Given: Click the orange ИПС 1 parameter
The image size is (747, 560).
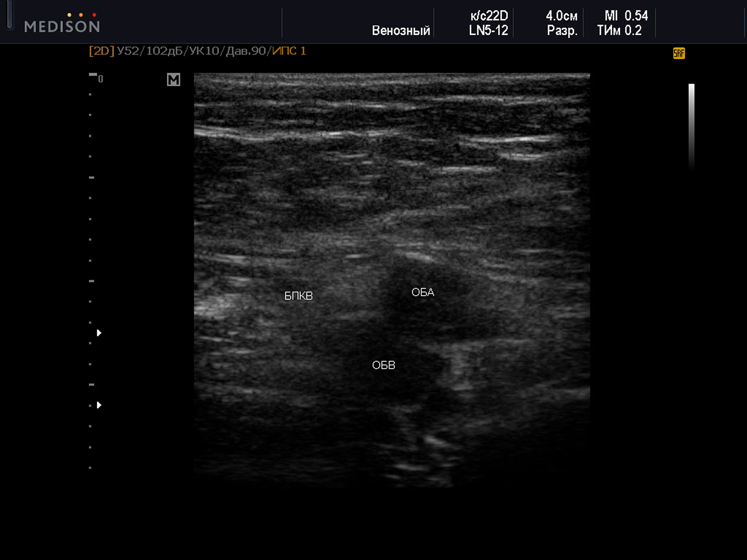Looking at the screenshot, I should click(x=289, y=51).
